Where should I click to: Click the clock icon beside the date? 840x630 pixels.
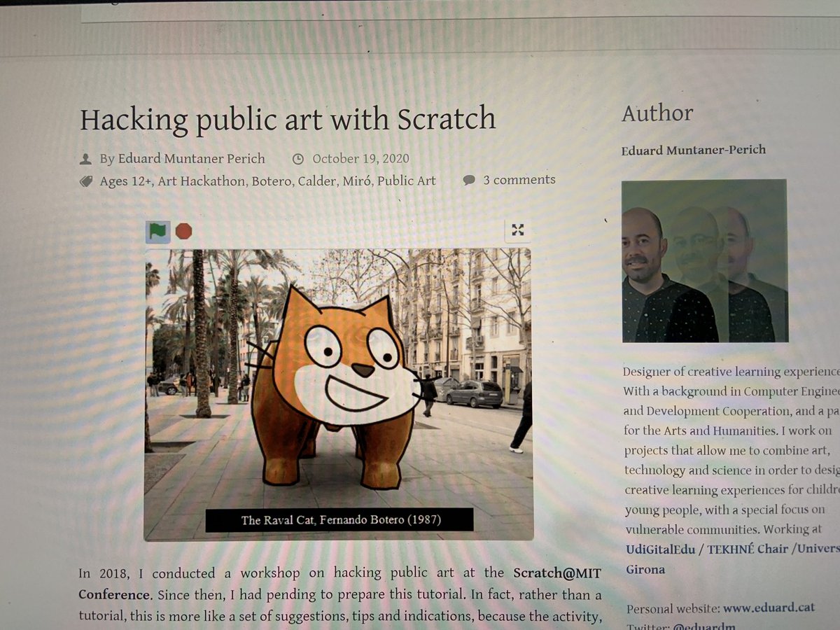tap(297, 159)
